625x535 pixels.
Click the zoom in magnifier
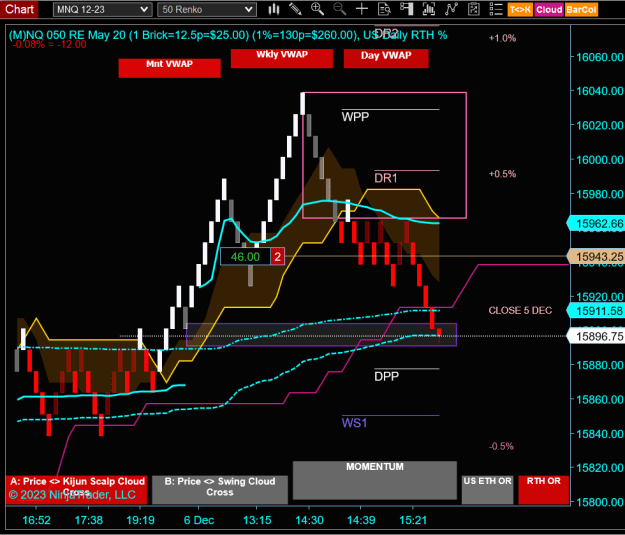point(317,9)
